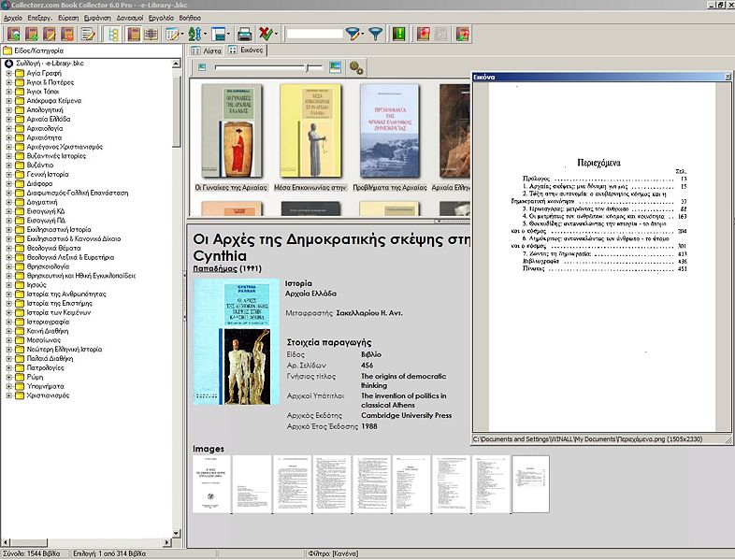Open the Εμφάνιση menu
The height and width of the screenshot is (560, 735).
(97, 18)
